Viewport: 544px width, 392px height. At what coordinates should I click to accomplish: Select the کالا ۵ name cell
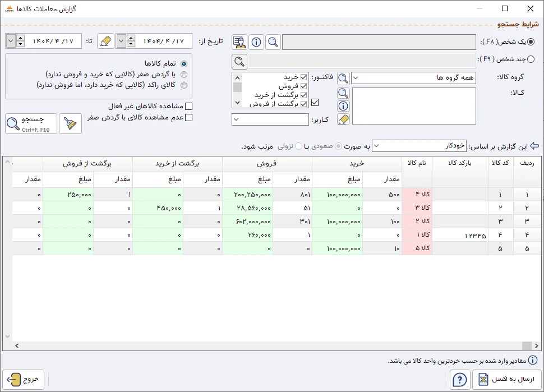click(x=417, y=249)
